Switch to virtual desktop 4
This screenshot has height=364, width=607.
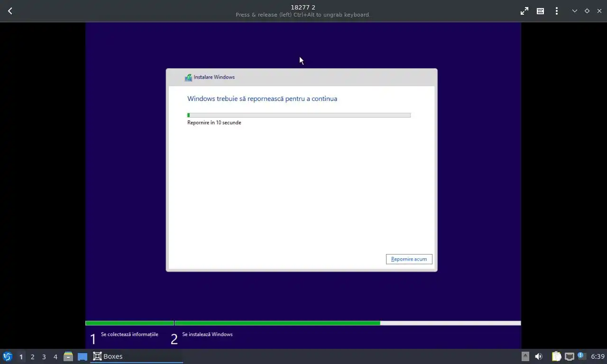pyautogui.click(x=55, y=357)
